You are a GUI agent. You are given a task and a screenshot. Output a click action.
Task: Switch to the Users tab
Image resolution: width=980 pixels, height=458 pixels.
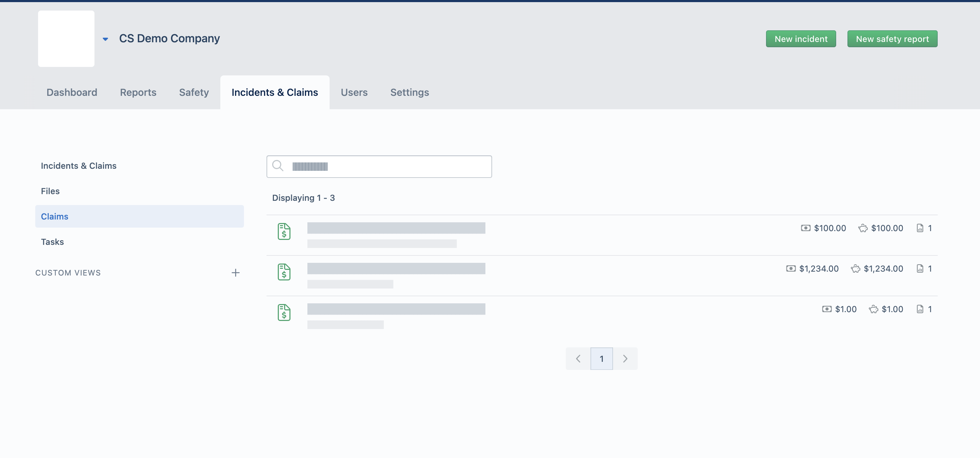pyautogui.click(x=354, y=92)
